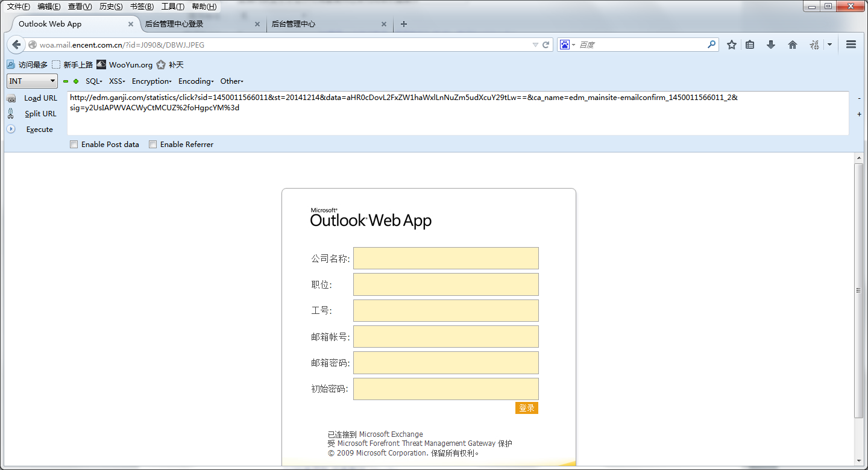
Task: Click the 邮箱密码 input field
Action: pyautogui.click(x=446, y=363)
